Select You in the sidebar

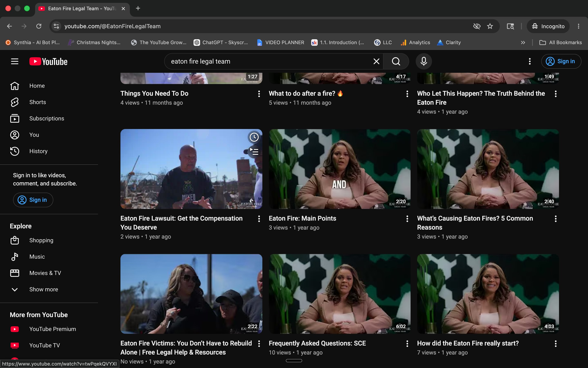(x=49, y=135)
